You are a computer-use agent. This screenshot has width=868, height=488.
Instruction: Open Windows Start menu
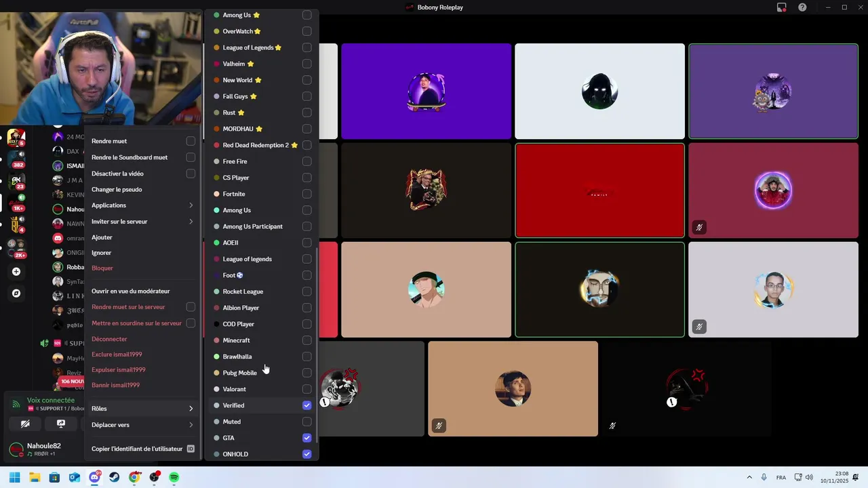point(15,478)
